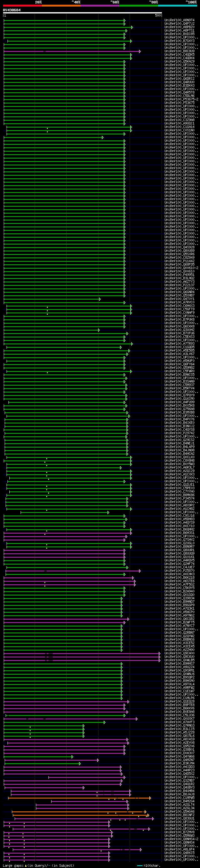Select hit UniRef100_B3DK43
Screen dimensions: 200x868
click(x=179, y=86)
